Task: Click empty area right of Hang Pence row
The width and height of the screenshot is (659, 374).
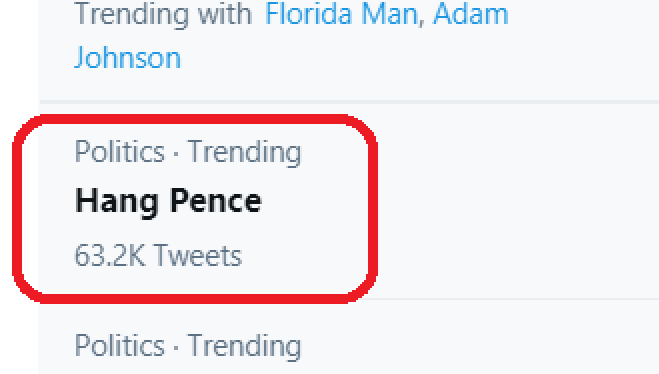Action: (517, 202)
